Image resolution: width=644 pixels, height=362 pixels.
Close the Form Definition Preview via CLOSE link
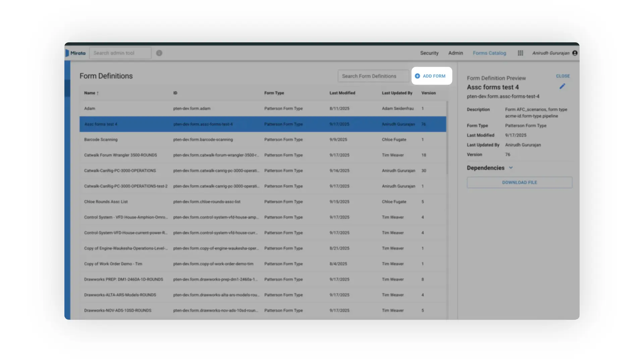[563, 76]
